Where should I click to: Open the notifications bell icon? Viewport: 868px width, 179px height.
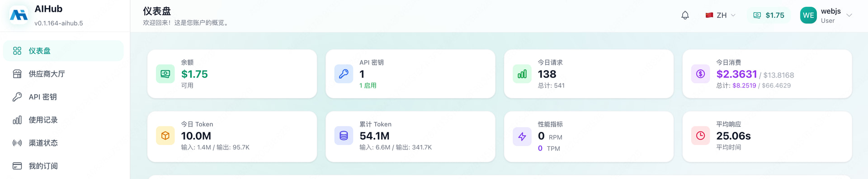coord(685,15)
